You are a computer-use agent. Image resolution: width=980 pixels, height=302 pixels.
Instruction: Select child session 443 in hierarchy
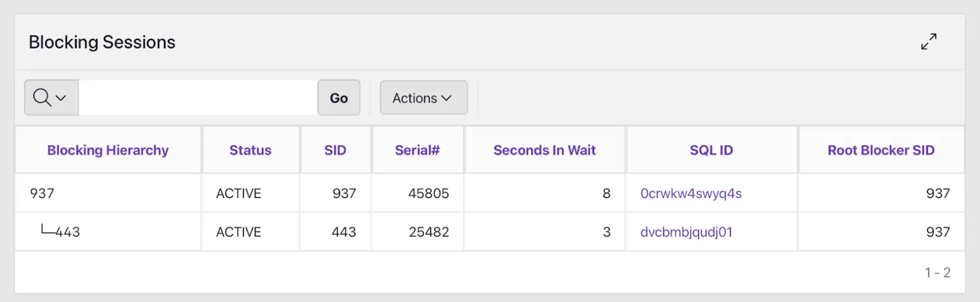click(67, 232)
